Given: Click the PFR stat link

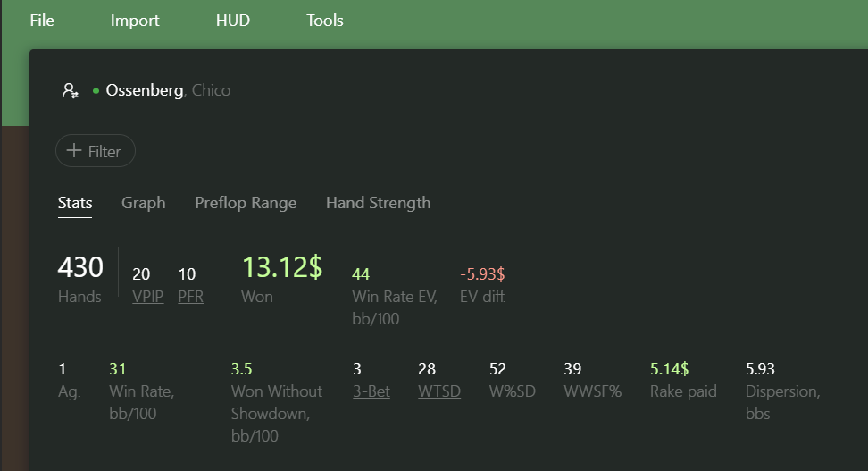Looking at the screenshot, I should tap(190, 297).
